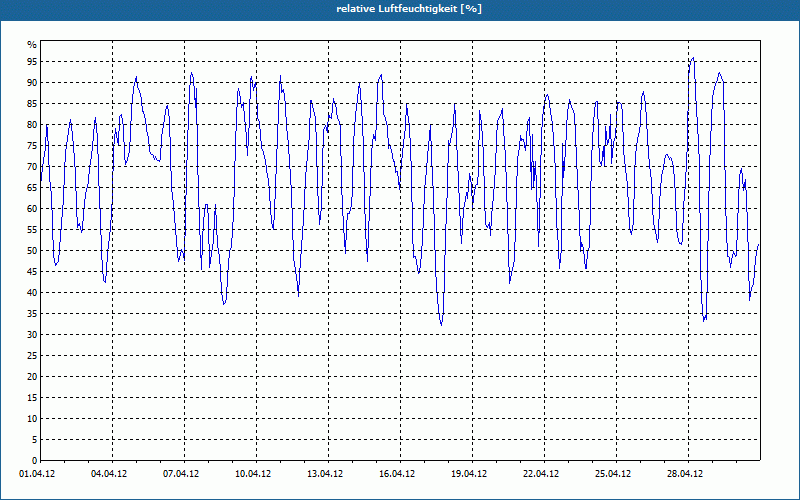Click the y-axis value 35
Screen dimensions: 800x500
pyautogui.click(x=32, y=314)
